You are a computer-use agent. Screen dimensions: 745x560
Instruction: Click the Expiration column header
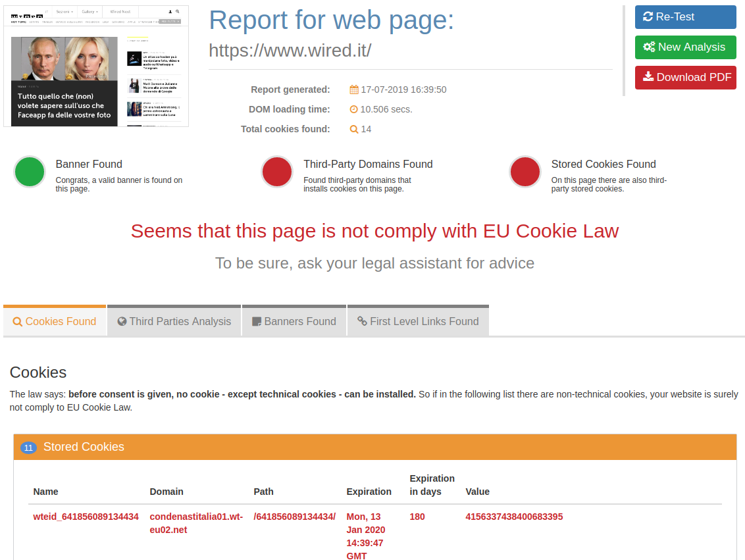(x=369, y=492)
